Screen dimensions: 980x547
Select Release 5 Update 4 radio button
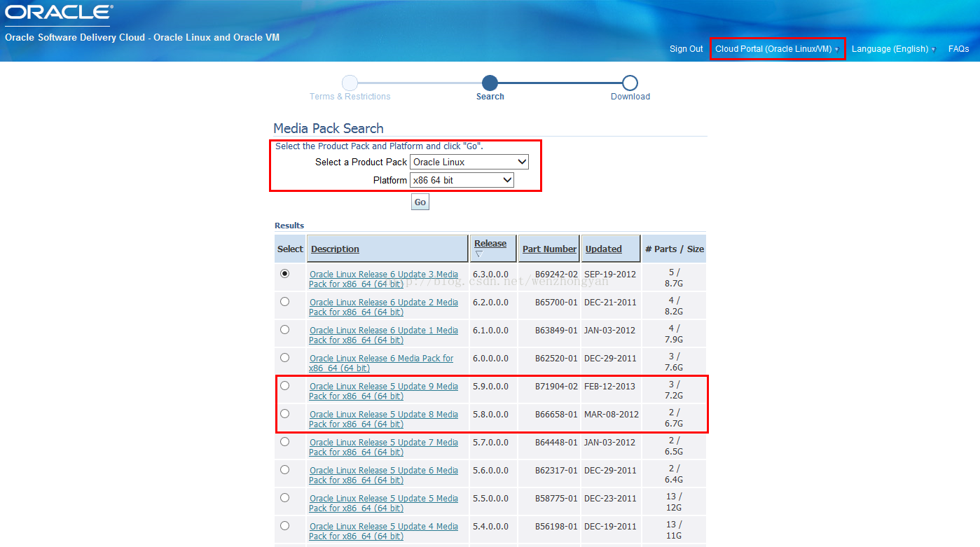[284, 526]
